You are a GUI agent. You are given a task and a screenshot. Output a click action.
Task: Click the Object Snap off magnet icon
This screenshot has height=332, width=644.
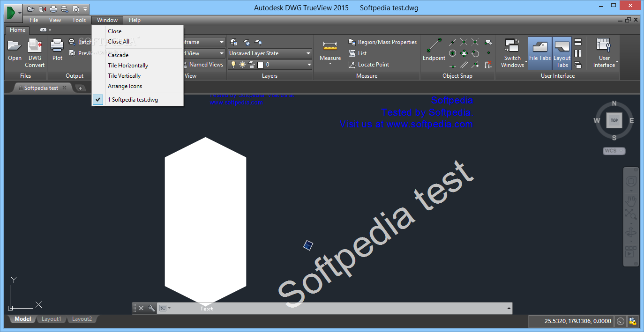pos(488,65)
